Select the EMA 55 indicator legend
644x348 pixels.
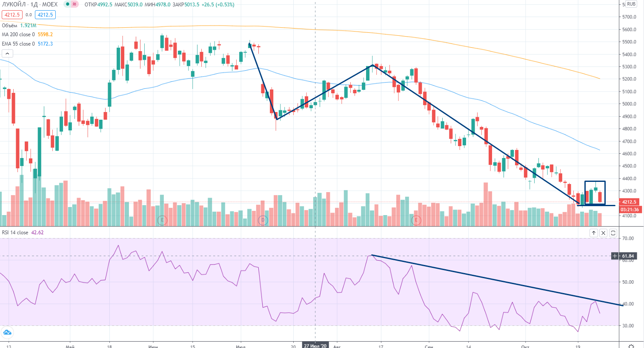pos(18,44)
